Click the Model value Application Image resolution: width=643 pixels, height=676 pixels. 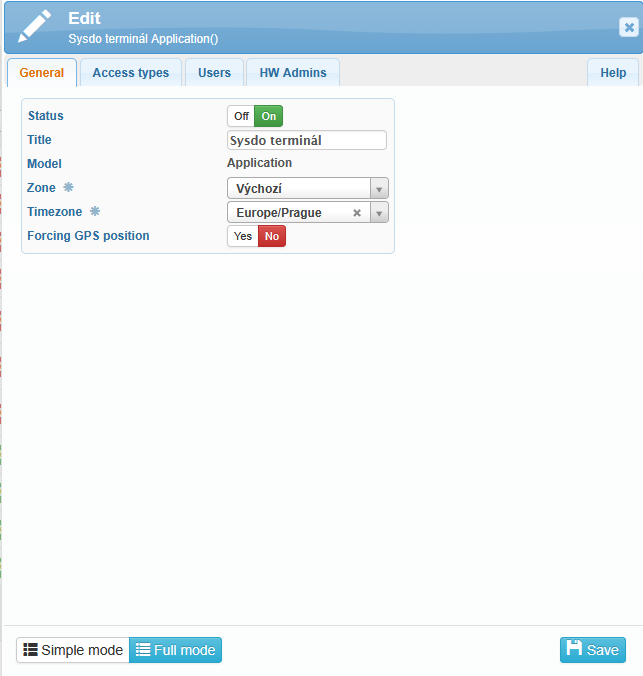point(260,163)
